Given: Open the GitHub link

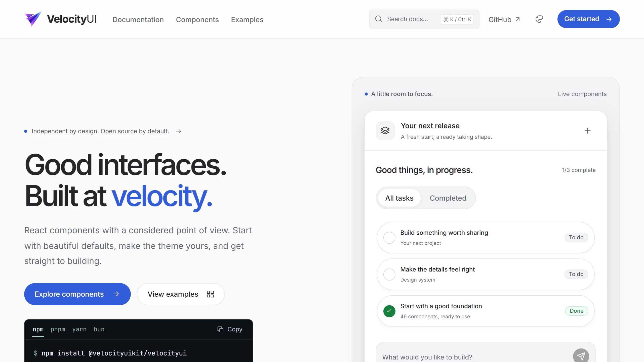Looking at the screenshot, I should [504, 19].
